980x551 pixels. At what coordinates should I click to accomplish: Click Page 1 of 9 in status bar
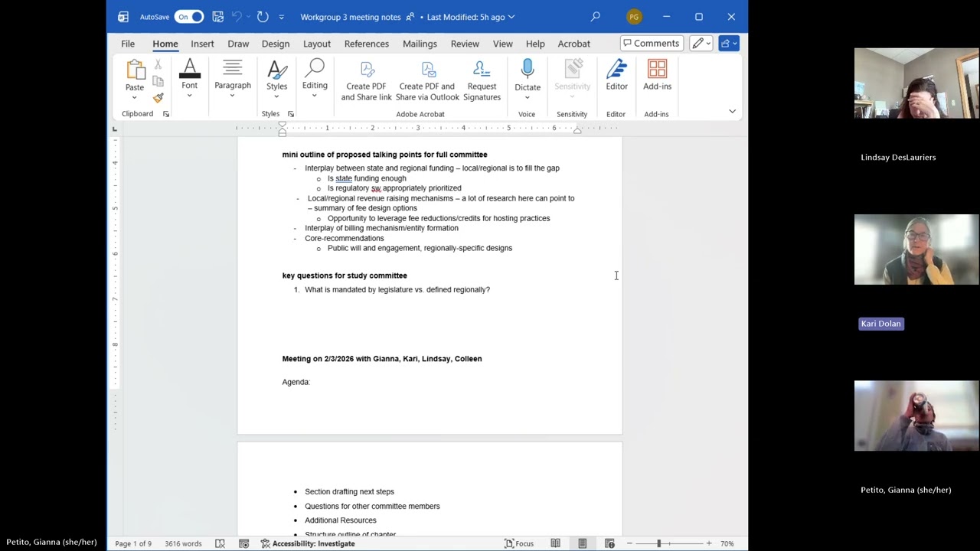133,543
